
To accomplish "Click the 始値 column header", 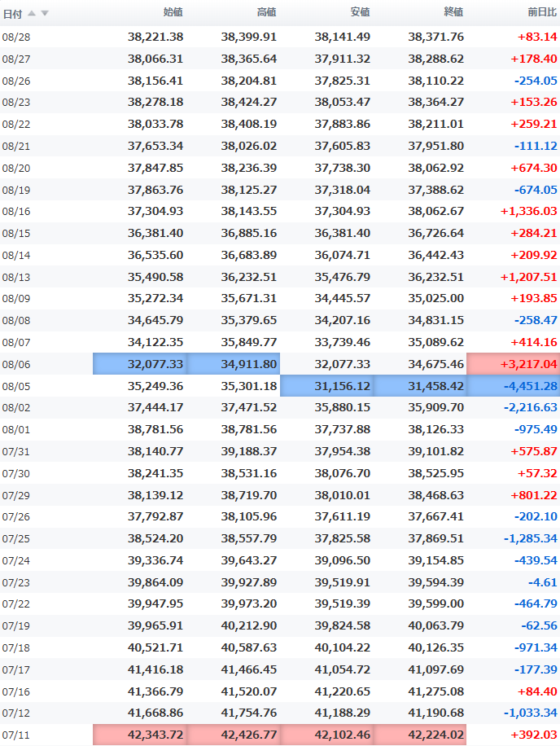I will [x=173, y=12].
